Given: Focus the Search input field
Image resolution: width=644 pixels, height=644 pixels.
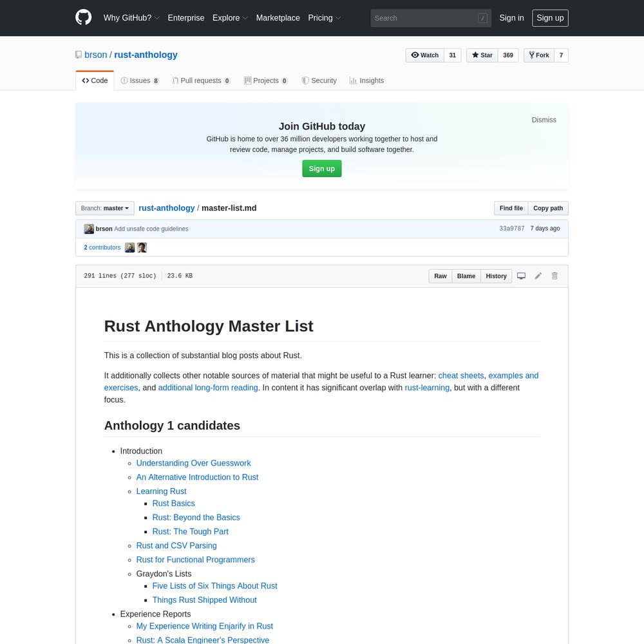Looking at the screenshot, I should 431,18.
